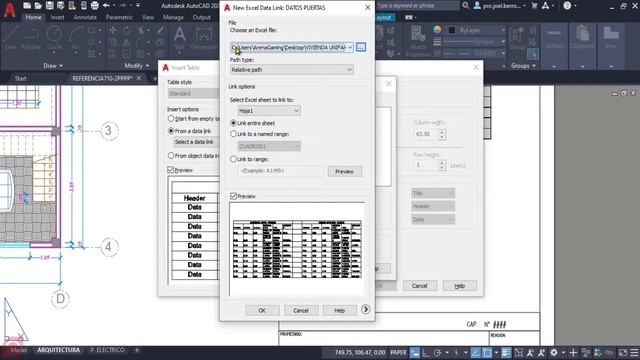Image resolution: width=640 pixels, height=360 pixels.
Task: Click the Clipboard panel icon
Action: [x=582, y=38]
